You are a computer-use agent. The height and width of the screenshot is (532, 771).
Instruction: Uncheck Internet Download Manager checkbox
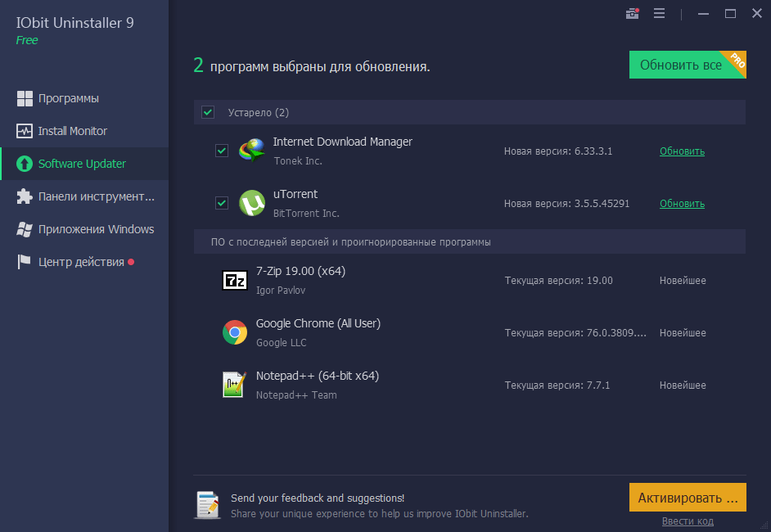[222, 151]
